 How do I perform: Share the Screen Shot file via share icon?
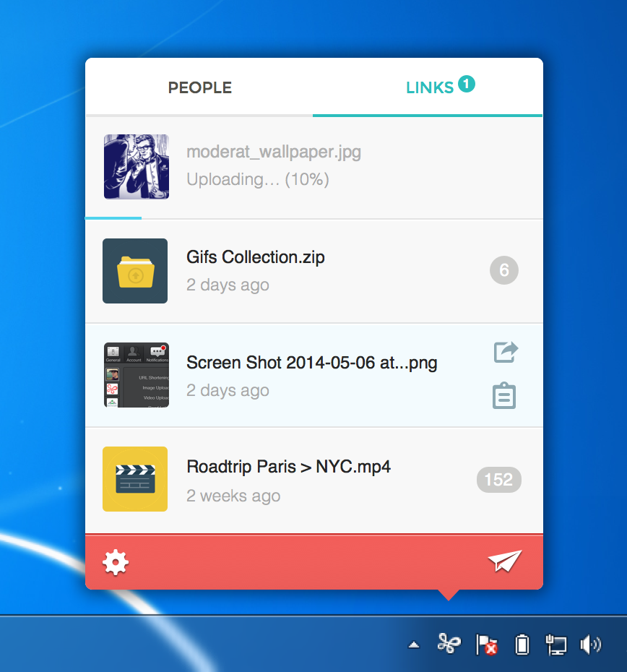506,352
